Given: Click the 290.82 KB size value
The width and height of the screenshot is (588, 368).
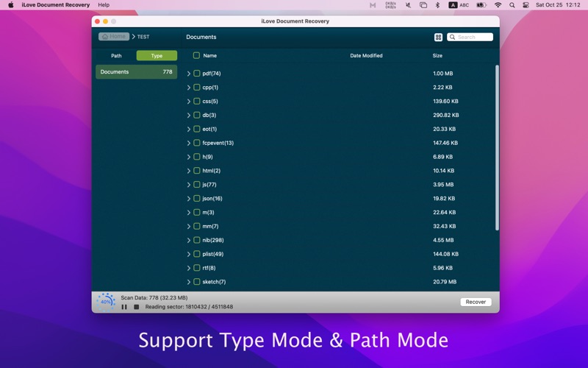Looking at the screenshot, I should (x=446, y=115).
